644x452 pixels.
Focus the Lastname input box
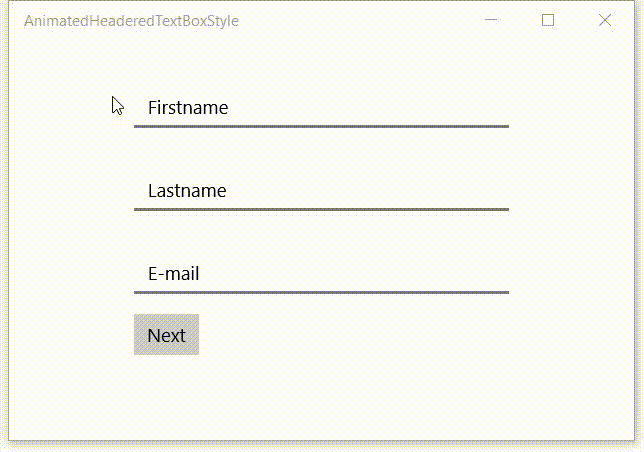pyautogui.click(x=321, y=191)
